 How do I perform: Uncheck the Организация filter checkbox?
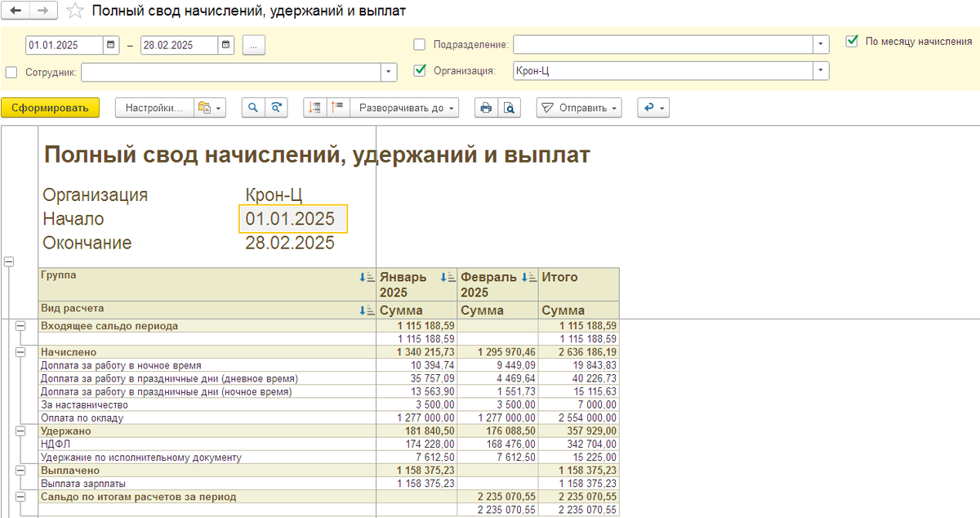[x=420, y=70]
